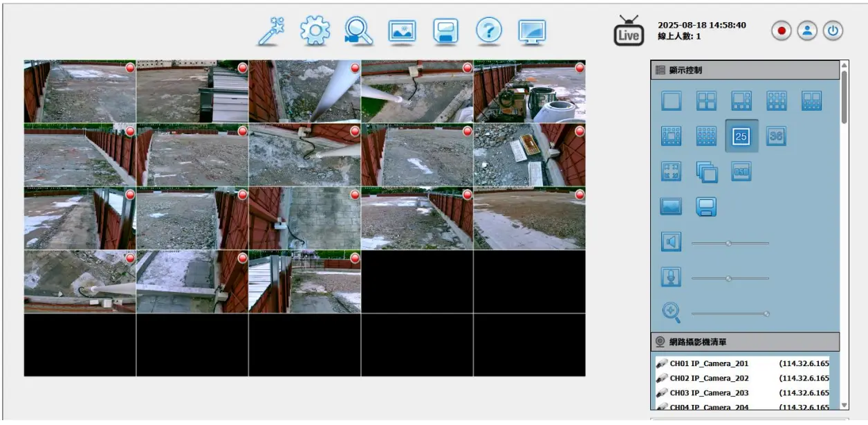Viewport: 868px width, 425px height.
Task: Select camera feed showing concrete manhole rings
Action: point(530,91)
